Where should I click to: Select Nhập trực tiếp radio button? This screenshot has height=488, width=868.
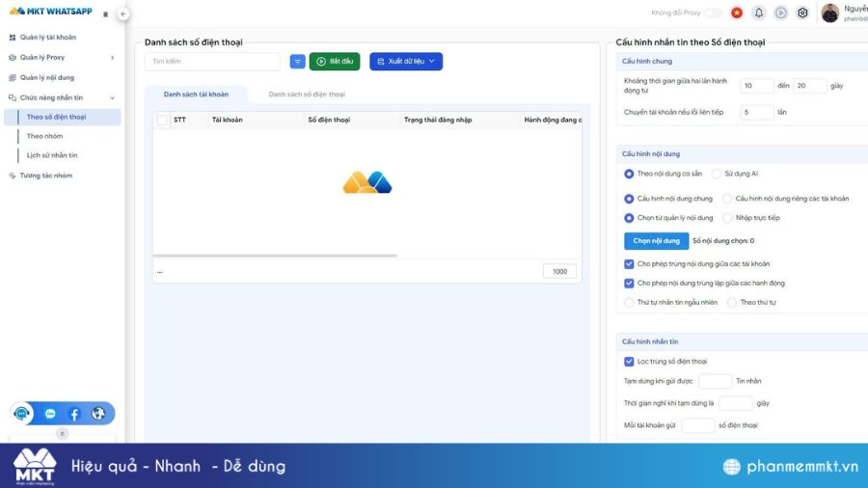point(727,218)
